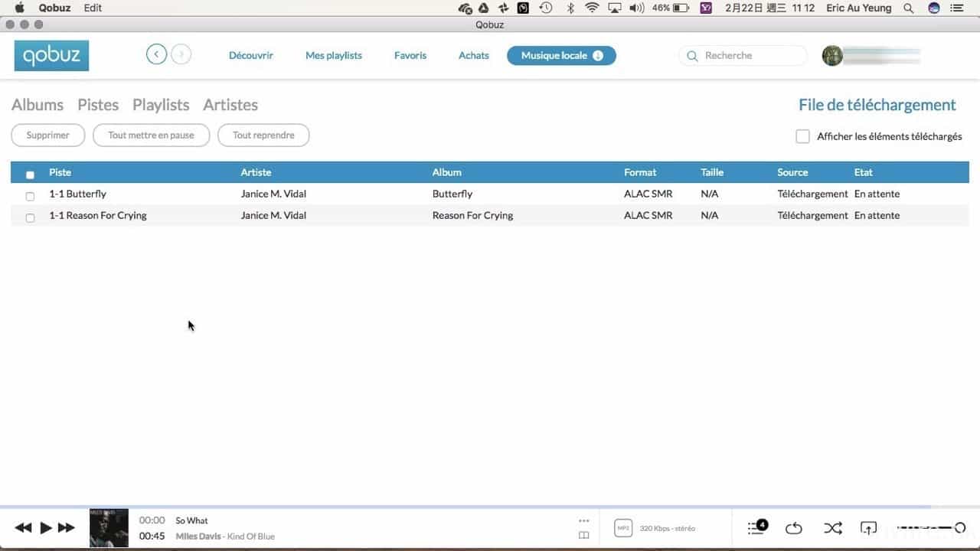Play the current track So What
980x551 pixels.
point(46,527)
